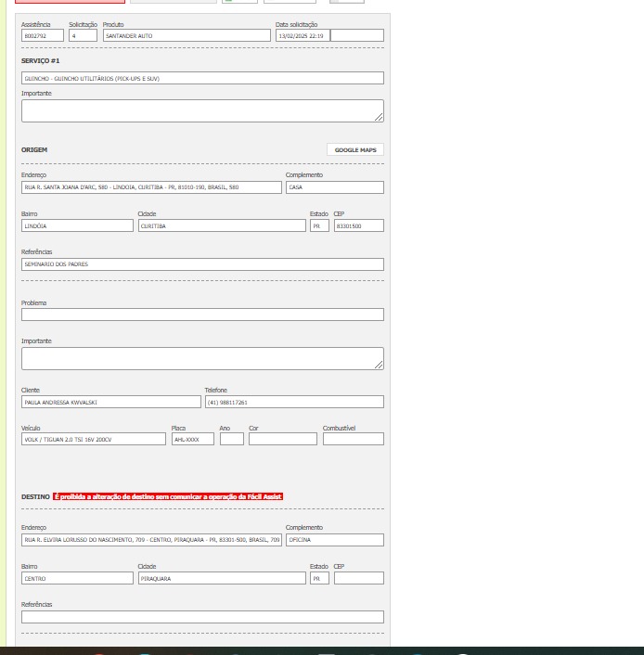This screenshot has height=655, width=644.
Task: Click the empty field beside request date
Action: coord(357,35)
